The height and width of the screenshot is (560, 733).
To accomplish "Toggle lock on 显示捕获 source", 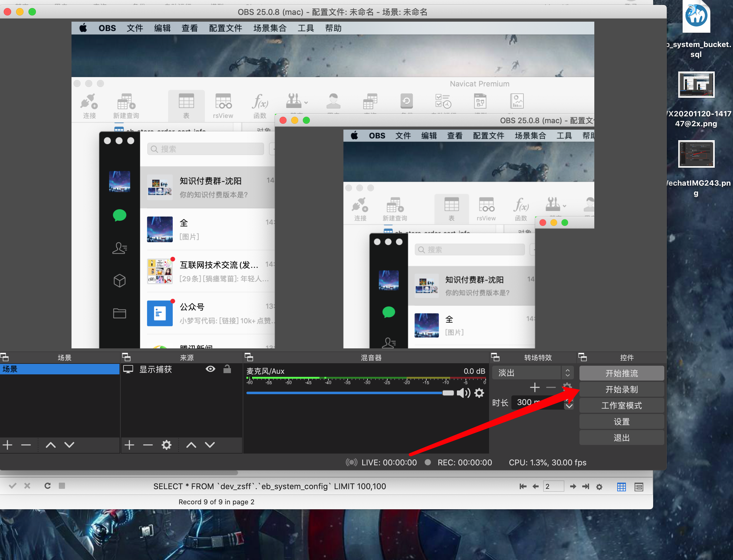I will (x=227, y=369).
